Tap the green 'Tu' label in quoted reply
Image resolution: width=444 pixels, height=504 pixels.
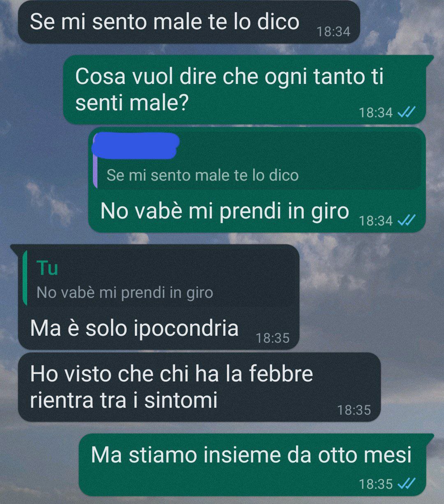[x=47, y=268]
